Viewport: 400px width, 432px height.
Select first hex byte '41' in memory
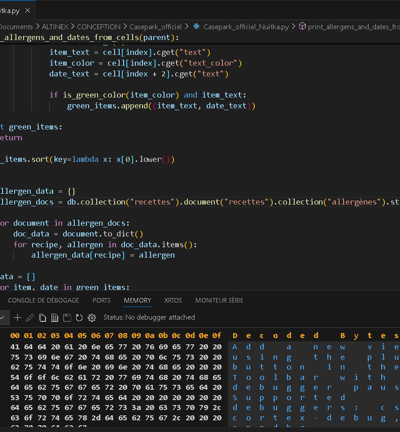(15, 347)
